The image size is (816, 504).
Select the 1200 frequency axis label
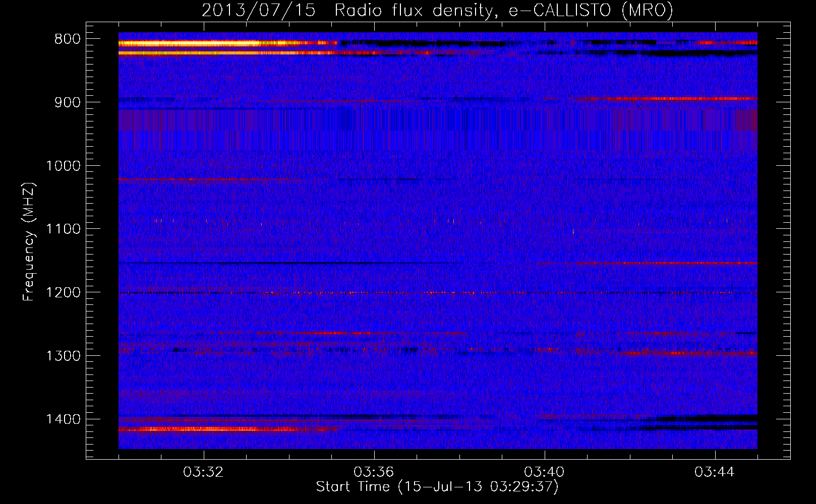(63, 293)
